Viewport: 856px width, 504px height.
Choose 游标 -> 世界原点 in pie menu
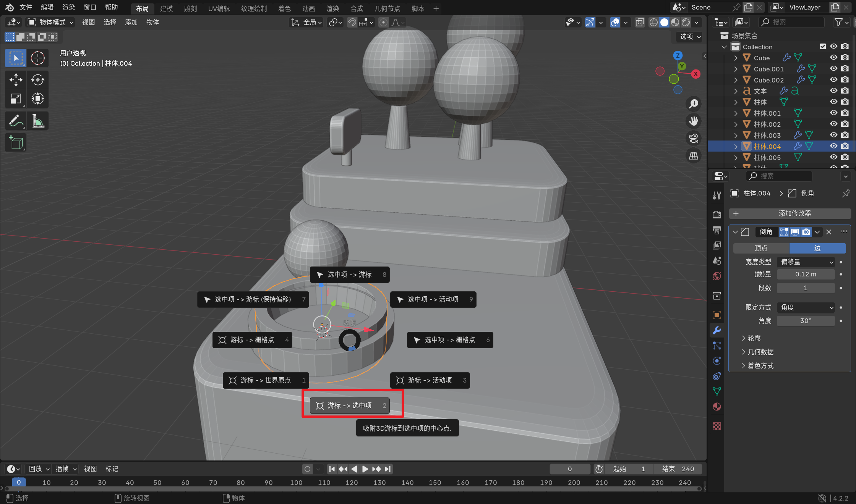266,380
